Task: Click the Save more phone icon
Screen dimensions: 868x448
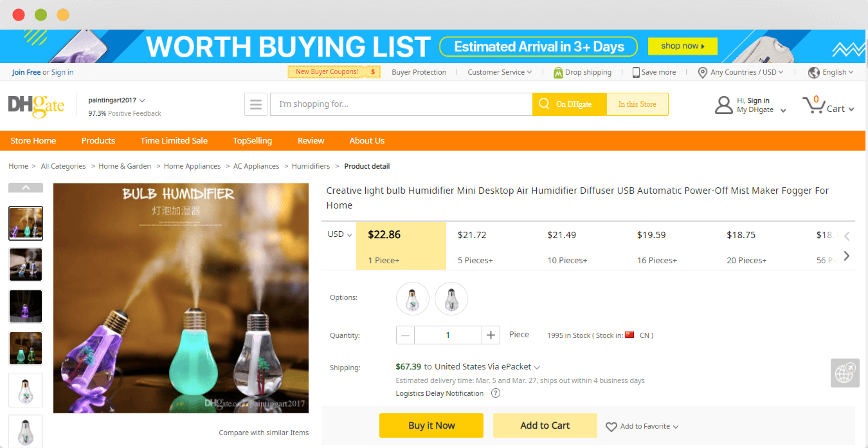Action: pyautogui.click(x=635, y=72)
